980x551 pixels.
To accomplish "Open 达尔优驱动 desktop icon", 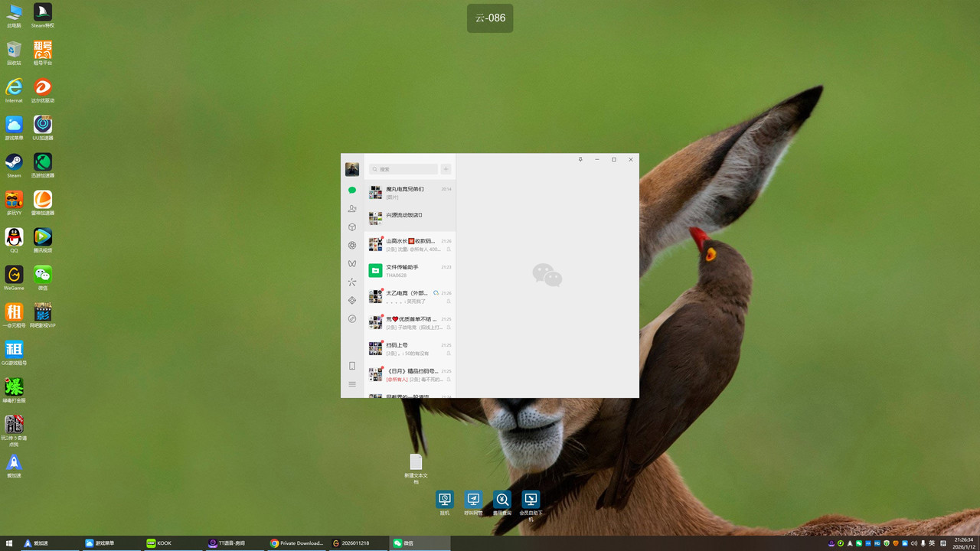I will 43,90.
